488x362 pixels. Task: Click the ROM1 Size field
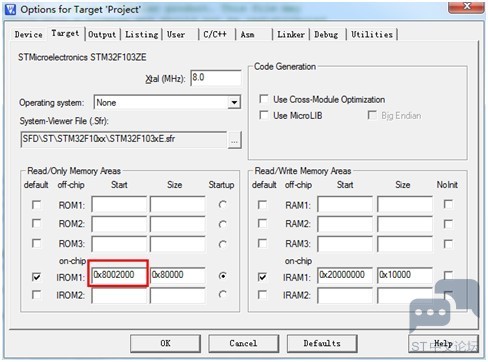pyautogui.click(x=178, y=204)
